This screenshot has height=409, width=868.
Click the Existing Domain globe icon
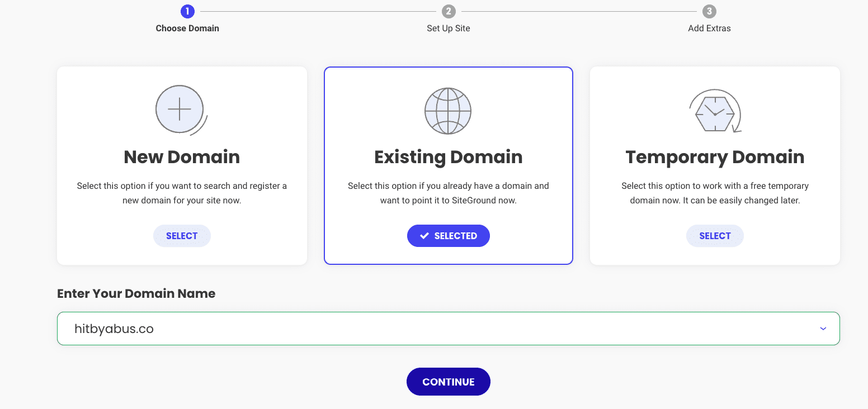448,111
